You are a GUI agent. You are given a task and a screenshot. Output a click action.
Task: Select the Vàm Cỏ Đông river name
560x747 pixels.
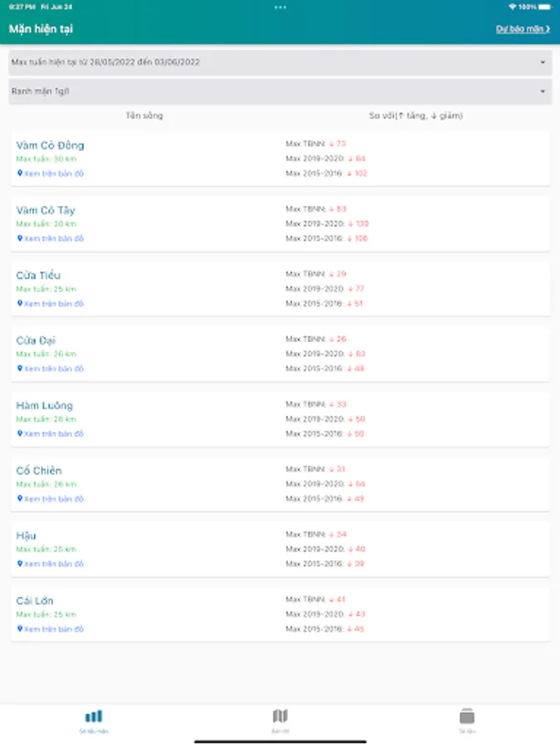point(50,145)
